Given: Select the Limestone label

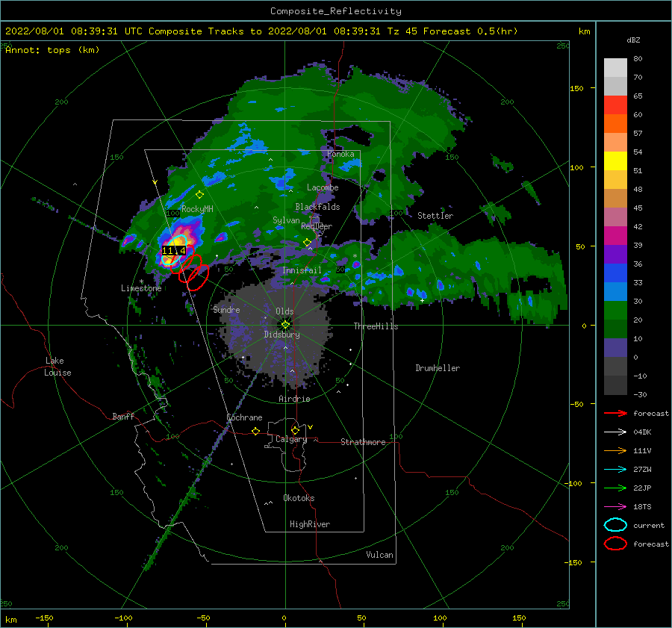Looking at the screenshot, I should (x=141, y=288).
